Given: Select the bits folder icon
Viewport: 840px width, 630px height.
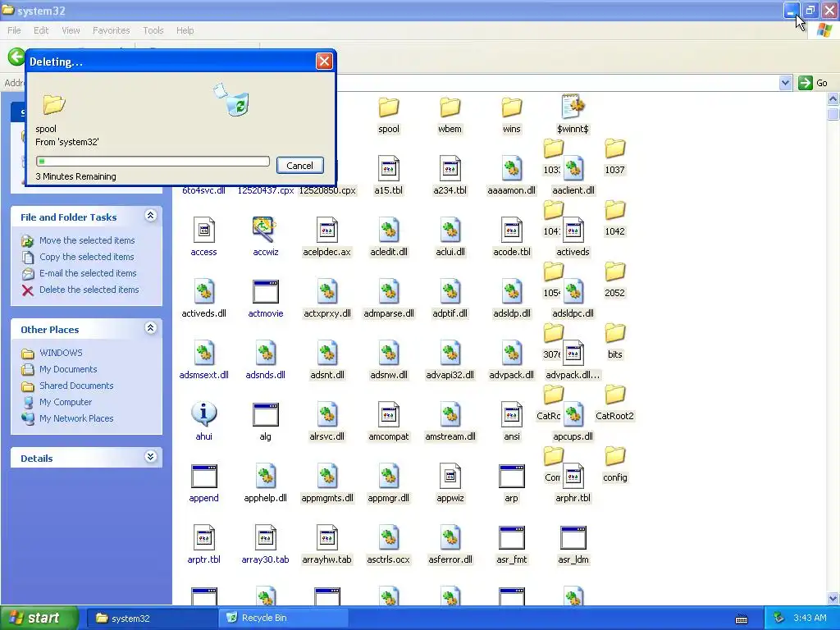Looking at the screenshot, I should pos(615,333).
